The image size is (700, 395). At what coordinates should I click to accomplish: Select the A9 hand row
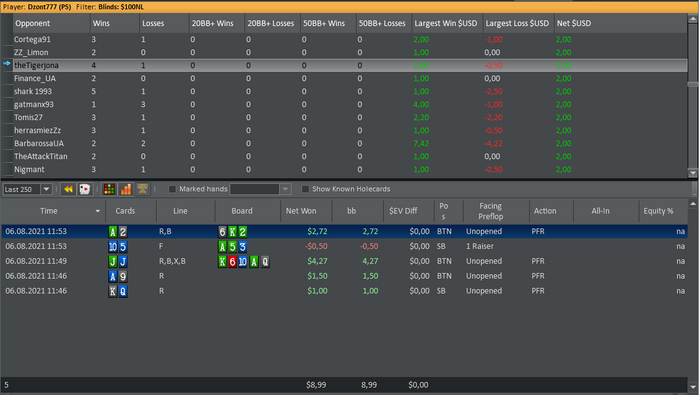point(344,276)
